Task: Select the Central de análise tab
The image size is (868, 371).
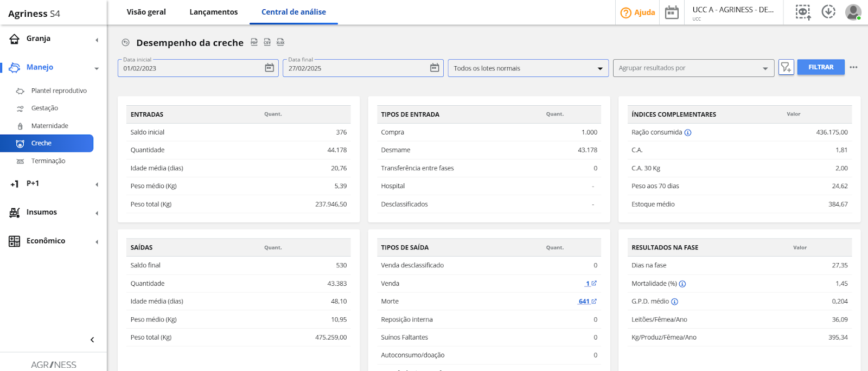Action: 293,12
